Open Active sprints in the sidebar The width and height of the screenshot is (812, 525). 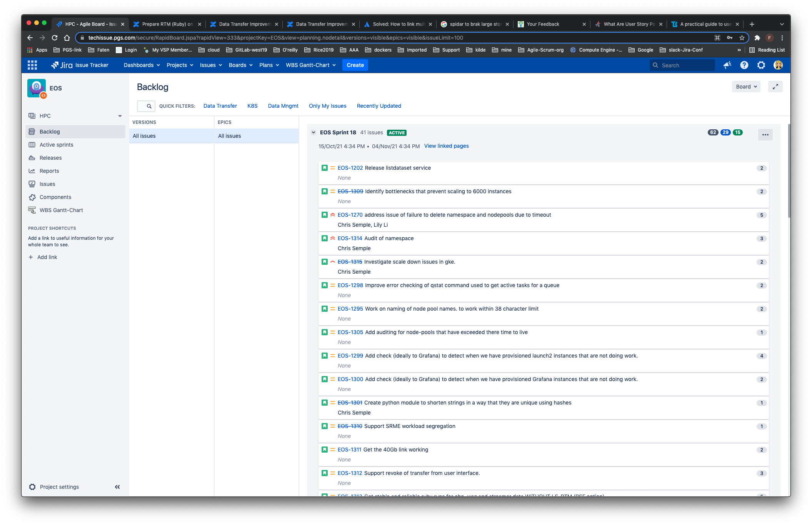tap(56, 145)
